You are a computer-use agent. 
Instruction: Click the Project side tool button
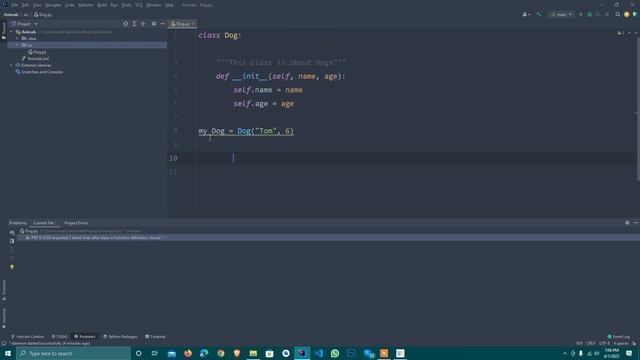pyautogui.click(x=4, y=31)
